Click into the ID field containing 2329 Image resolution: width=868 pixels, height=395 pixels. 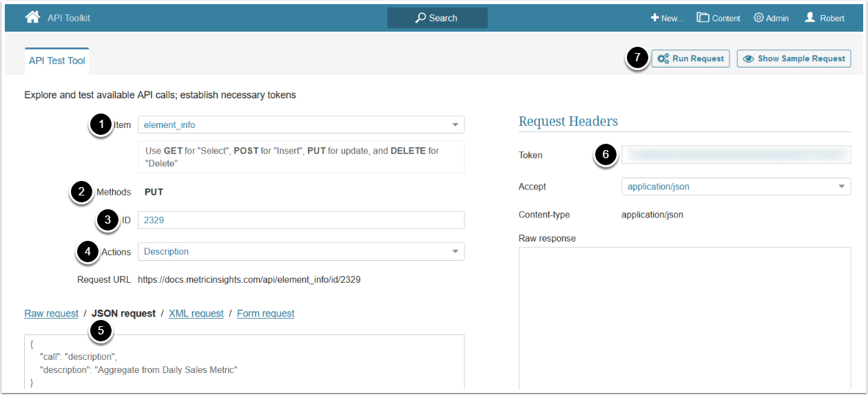(300, 220)
